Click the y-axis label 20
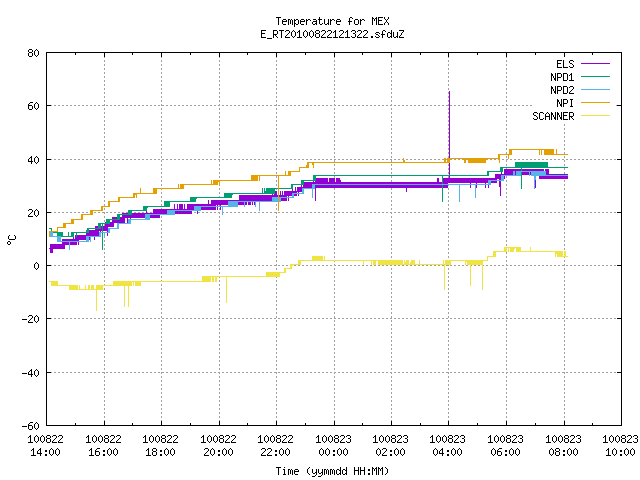This screenshot has height=480, width=640. [x=33, y=213]
